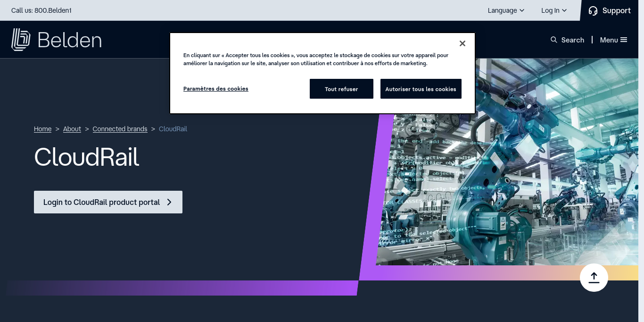Expand the Log In dropdown
Image resolution: width=644 pixels, height=322 pixels.
[x=554, y=10]
